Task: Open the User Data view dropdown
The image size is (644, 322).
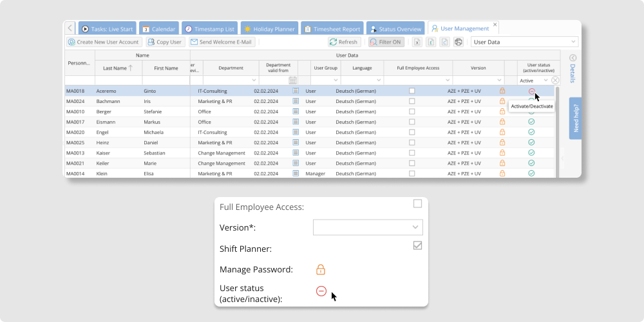Action: [524, 42]
